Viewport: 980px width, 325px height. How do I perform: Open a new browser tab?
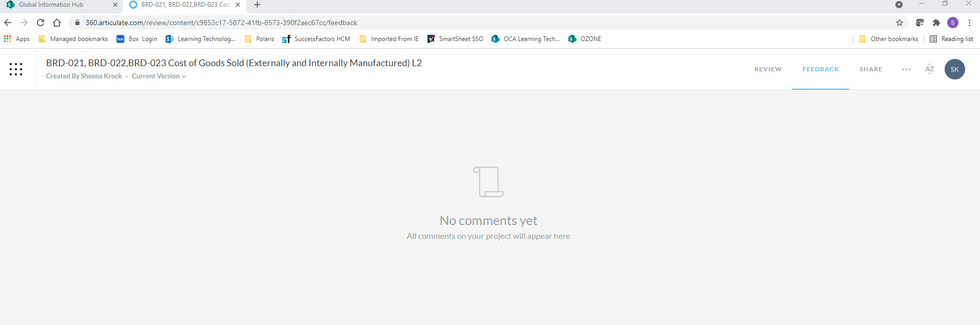coord(257,5)
